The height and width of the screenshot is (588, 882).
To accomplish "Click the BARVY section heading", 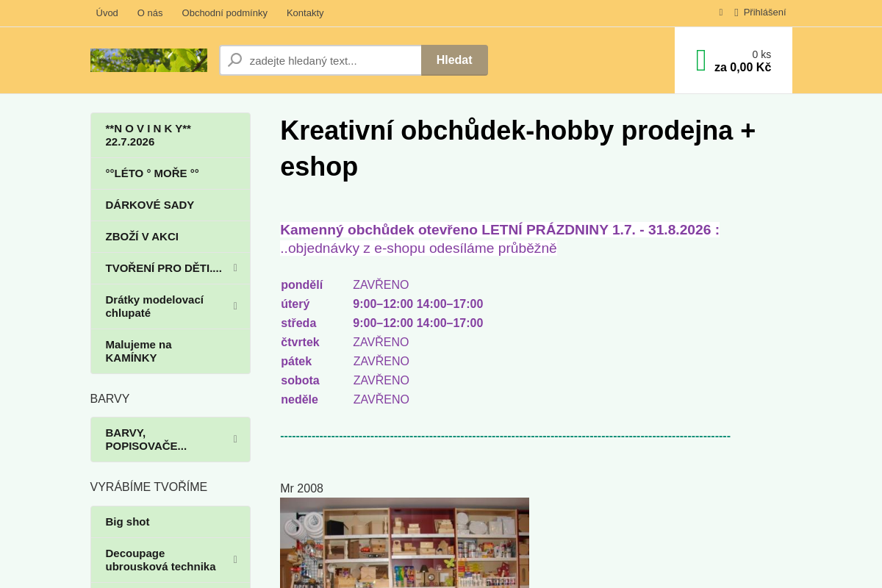I will click(110, 399).
